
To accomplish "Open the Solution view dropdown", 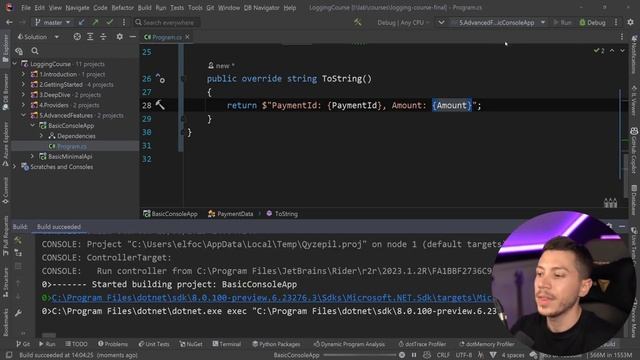I will 38,37.
